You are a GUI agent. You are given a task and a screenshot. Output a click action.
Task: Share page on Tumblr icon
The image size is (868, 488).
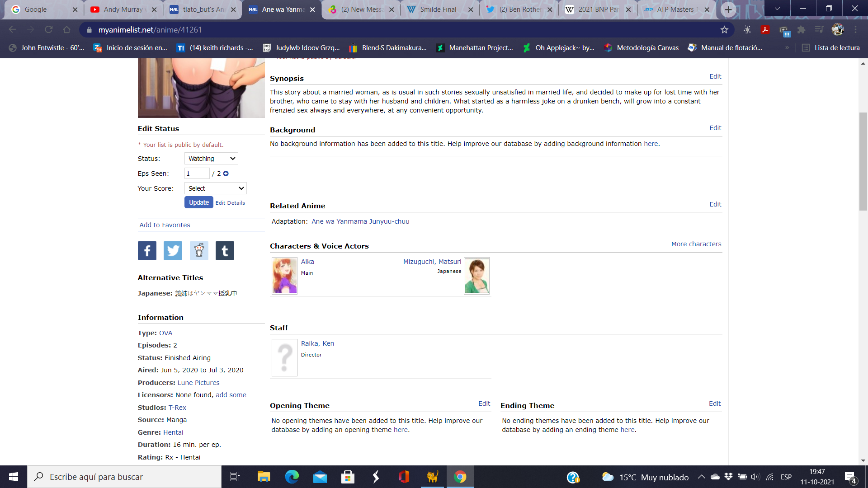click(x=225, y=251)
